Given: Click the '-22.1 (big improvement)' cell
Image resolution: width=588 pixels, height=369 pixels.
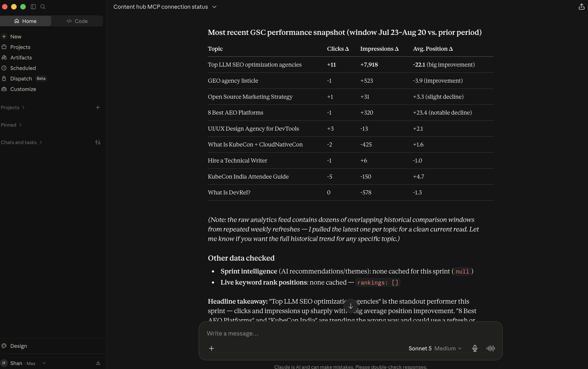Looking at the screenshot, I should point(444,65).
